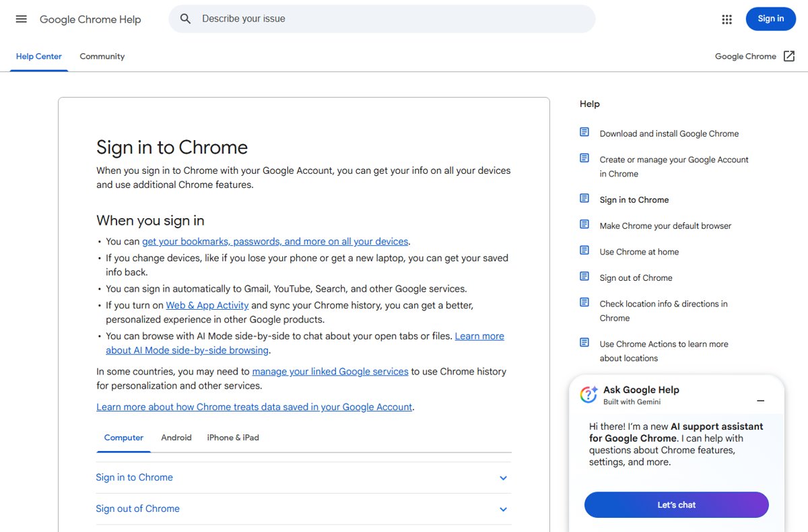Open the Google apps grid
Viewport: 808px width, 532px height.
pos(727,20)
